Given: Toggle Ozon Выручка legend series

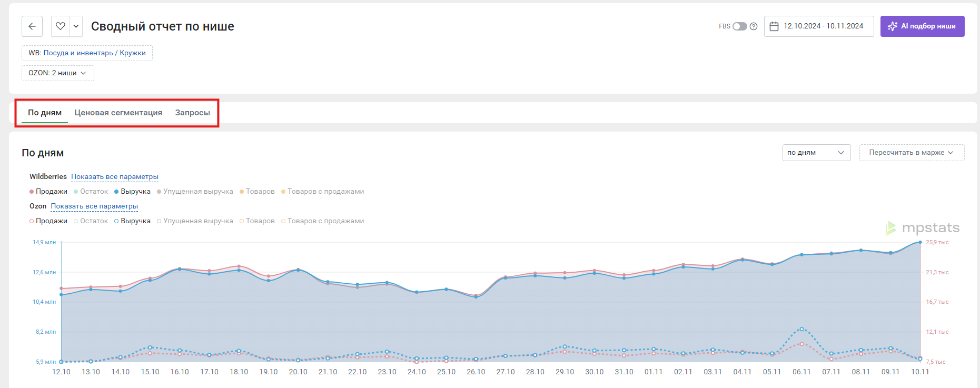Looking at the screenshot, I should pos(133,221).
